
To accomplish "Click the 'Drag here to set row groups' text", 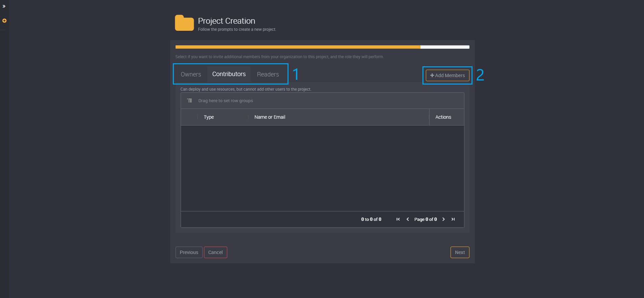I will tap(226, 101).
